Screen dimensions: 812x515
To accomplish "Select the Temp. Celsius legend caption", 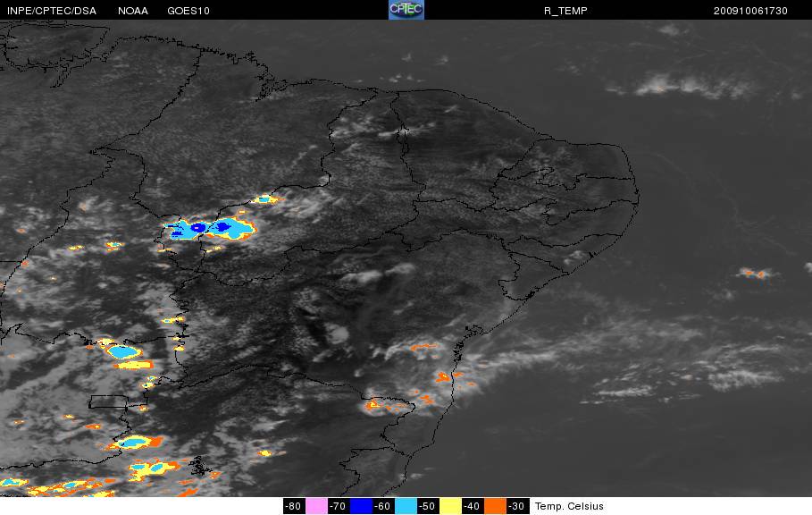I will click(x=569, y=506).
